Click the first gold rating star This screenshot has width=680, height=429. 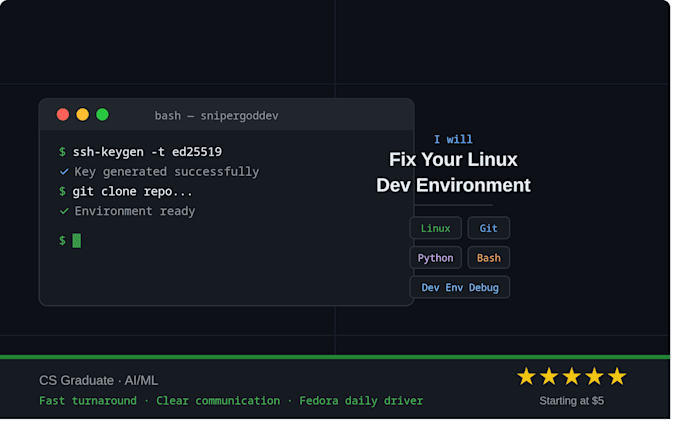526,377
